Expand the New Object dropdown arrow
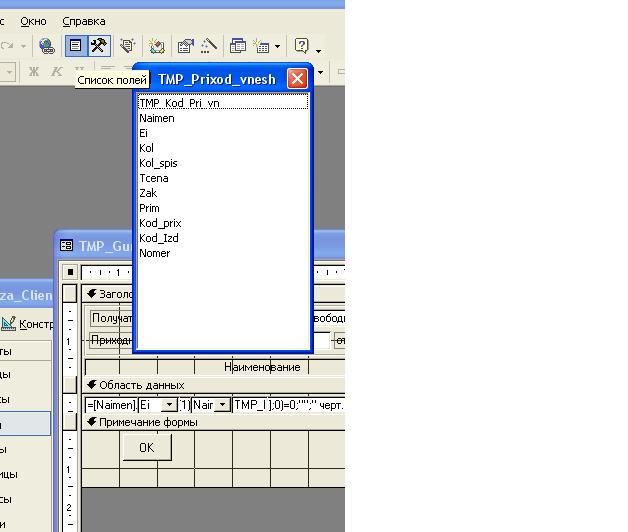The image size is (628, 532). click(x=278, y=46)
